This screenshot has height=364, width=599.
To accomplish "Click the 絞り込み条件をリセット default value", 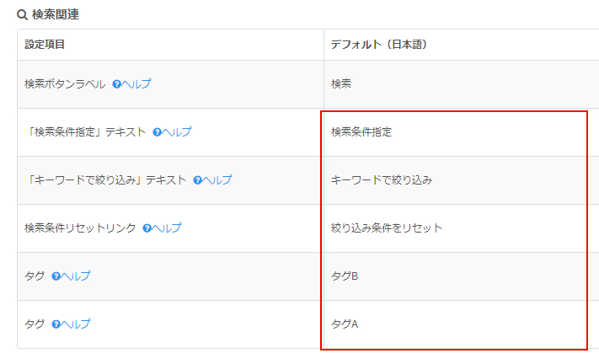I will [x=387, y=228].
